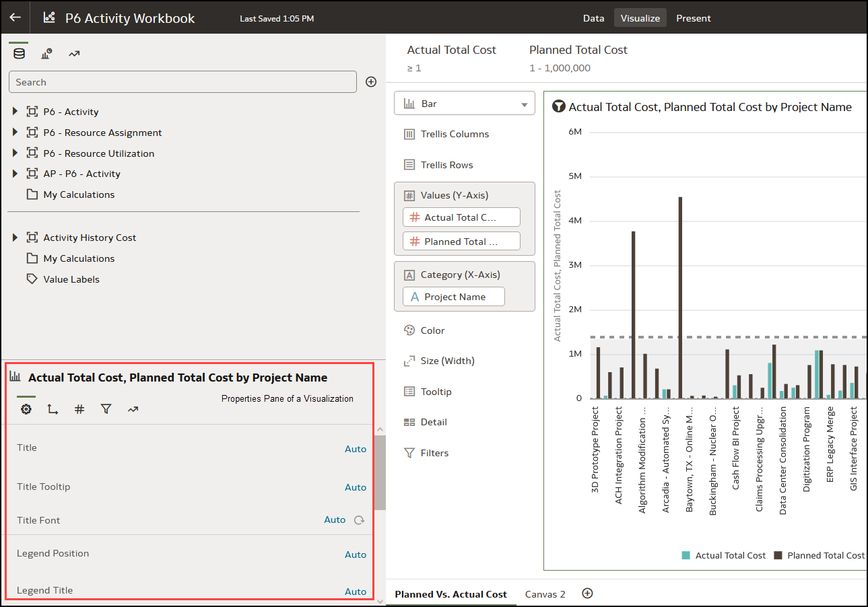The width and height of the screenshot is (868, 607).
Task: Click the Digitization Program axis label
Action: [x=807, y=448]
